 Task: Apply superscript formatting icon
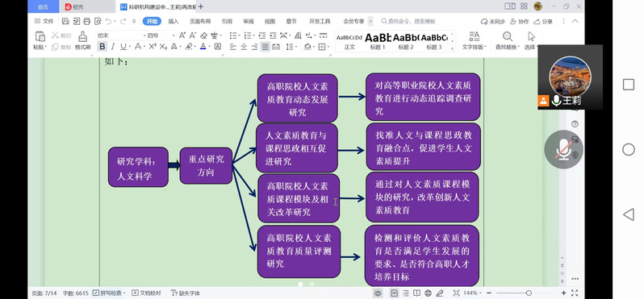click(x=152, y=47)
